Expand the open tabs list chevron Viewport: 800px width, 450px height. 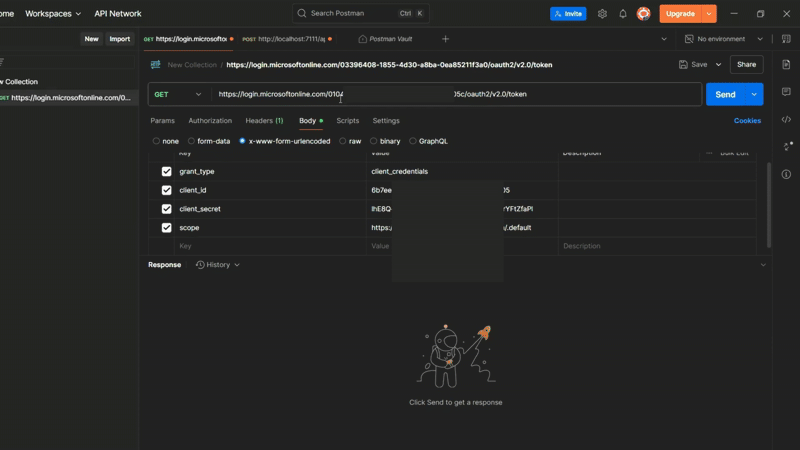(x=664, y=39)
